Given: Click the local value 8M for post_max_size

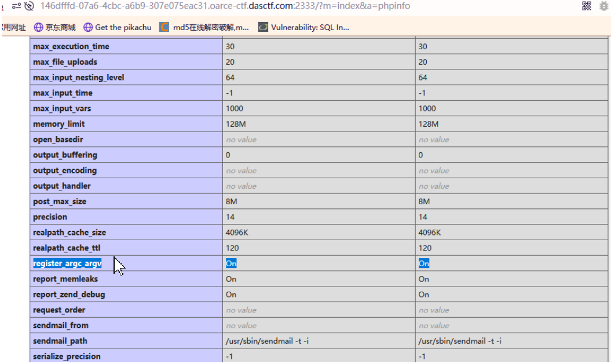Looking at the screenshot, I should pyautogui.click(x=232, y=201).
